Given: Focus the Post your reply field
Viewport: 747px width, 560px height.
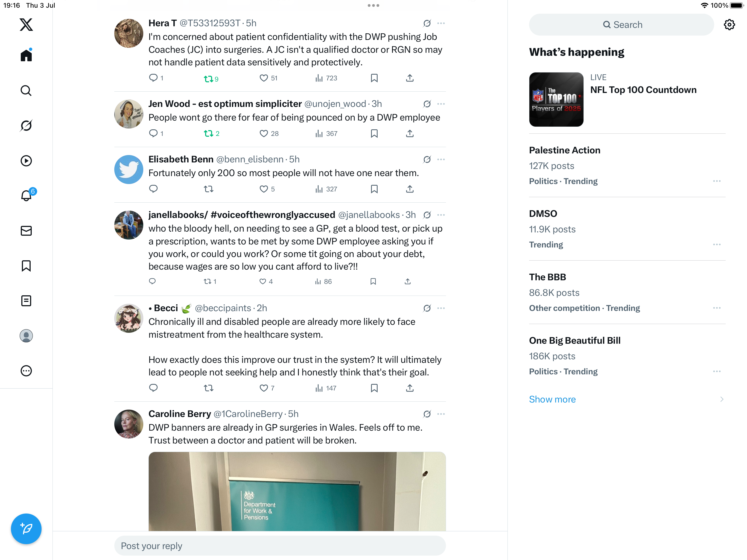Looking at the screenshot, I should coord(280,546).
